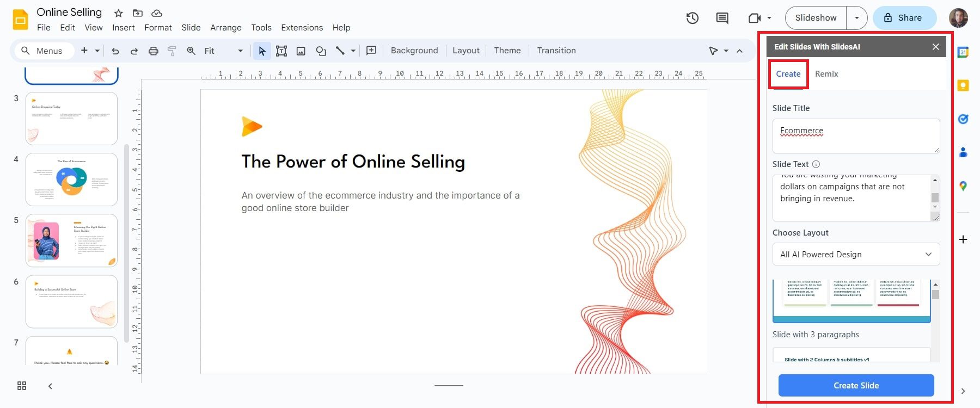Click the Slide Title input field

(x=855, y=136)
